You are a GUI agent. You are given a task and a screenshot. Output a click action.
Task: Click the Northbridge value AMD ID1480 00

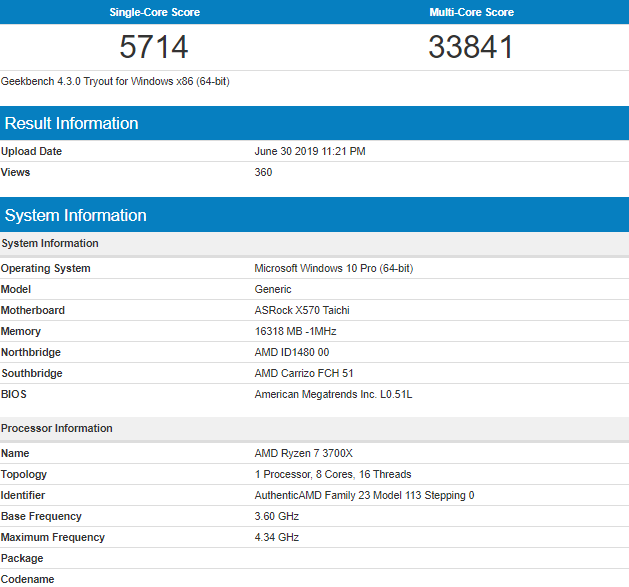(292, 352)
